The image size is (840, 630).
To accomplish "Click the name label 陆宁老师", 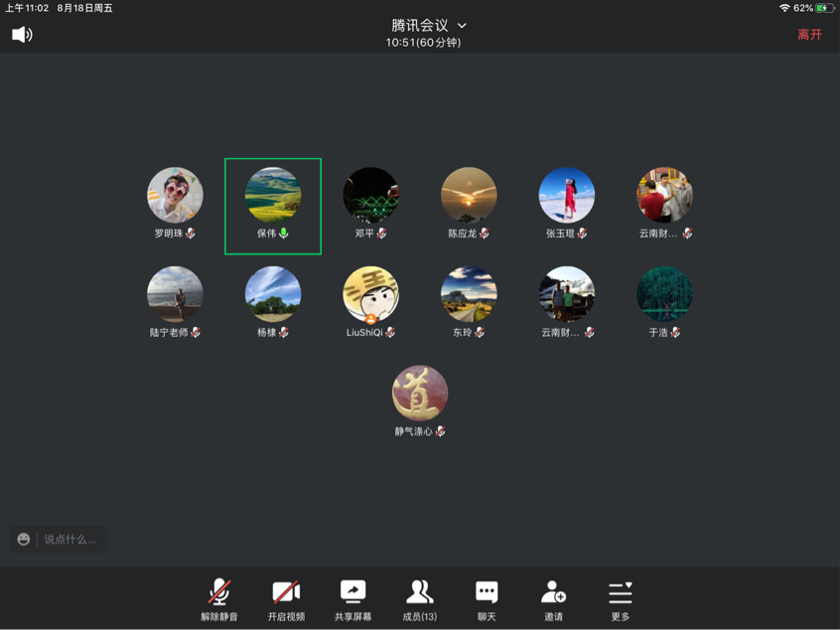I will click(169, 333).
